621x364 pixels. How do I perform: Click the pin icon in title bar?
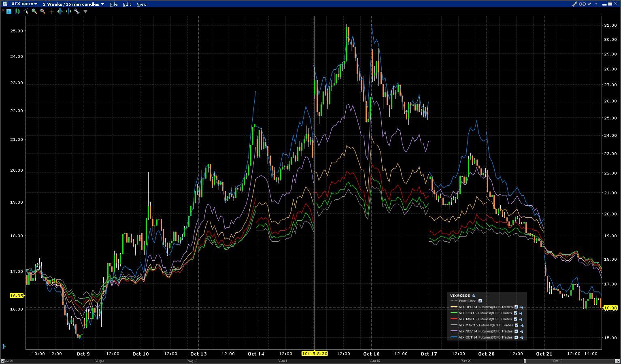click(x=589, y=4)
